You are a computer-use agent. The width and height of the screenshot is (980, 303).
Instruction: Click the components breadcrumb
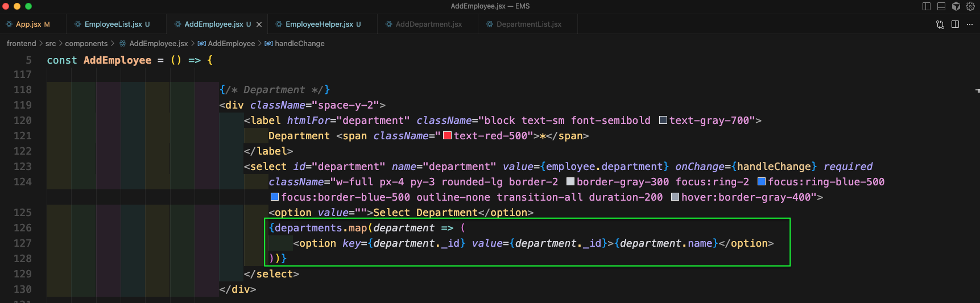[86, 44]
